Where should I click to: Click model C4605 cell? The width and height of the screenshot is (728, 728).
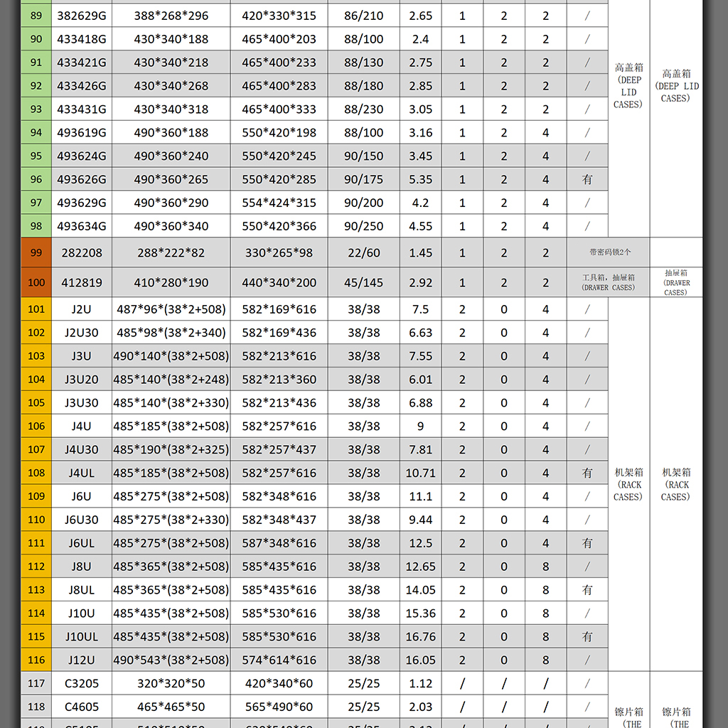coord(81,707)
